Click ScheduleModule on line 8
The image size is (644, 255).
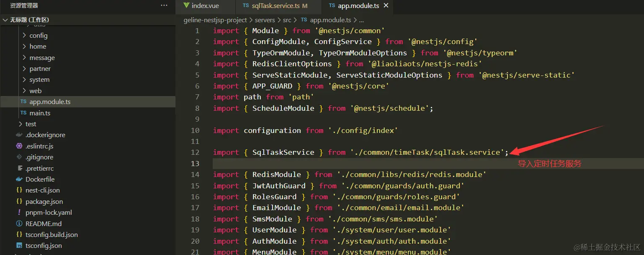coord(283,108)
